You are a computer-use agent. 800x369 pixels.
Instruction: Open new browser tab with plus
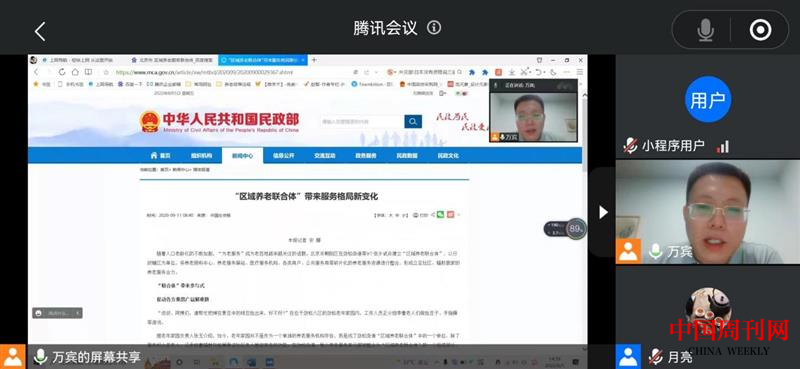tap(314, 60)
